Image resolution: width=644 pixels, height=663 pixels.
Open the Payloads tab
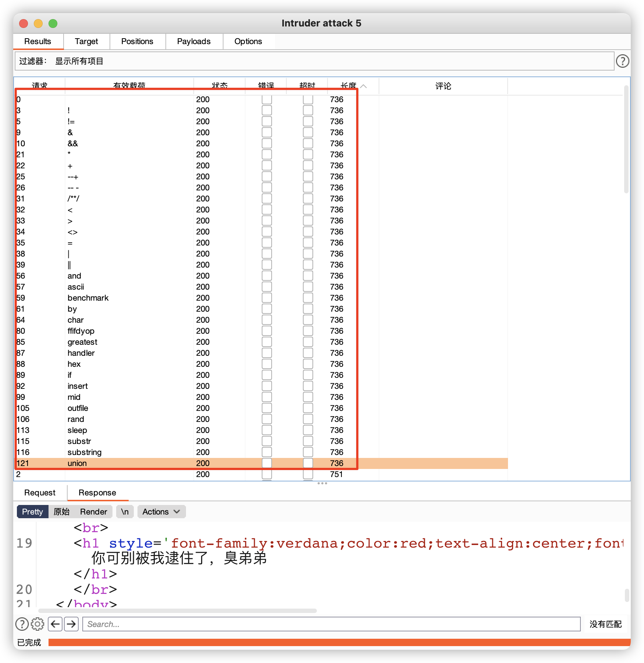pos(194,42)
